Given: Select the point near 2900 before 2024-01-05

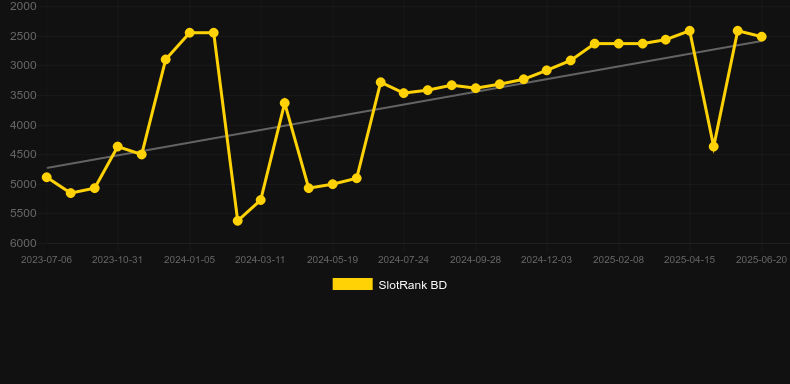Looking at the screenshot, I should 166,59.
